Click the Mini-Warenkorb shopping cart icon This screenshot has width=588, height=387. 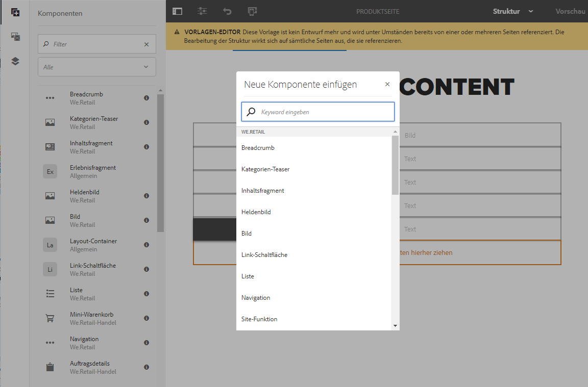[x=50, y=318]
